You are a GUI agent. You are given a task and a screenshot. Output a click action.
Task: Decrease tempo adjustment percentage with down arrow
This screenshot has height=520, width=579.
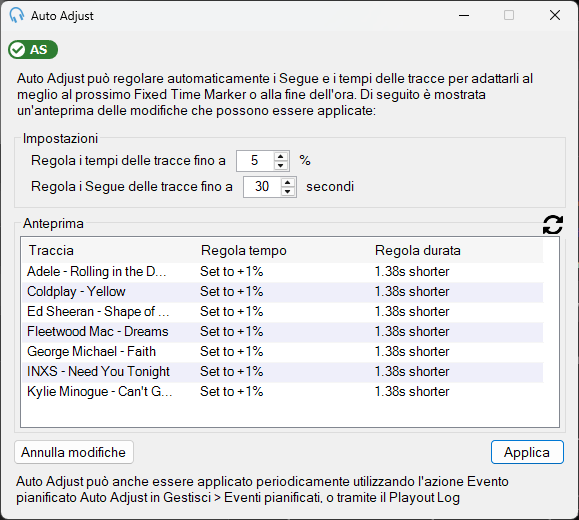pos(281,165)
